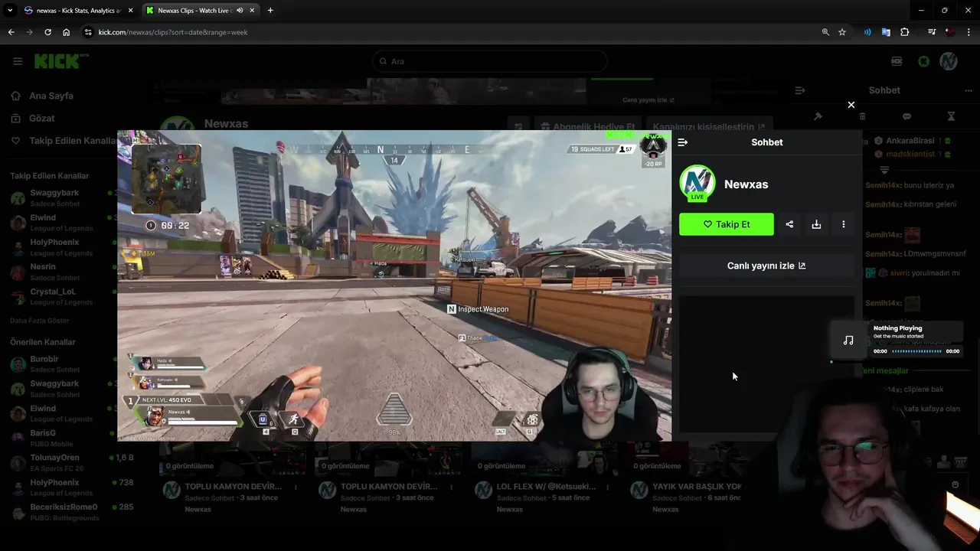Screen dimensions: 980x551
Task: Focus the Ara search field
Action: (490, 61)
